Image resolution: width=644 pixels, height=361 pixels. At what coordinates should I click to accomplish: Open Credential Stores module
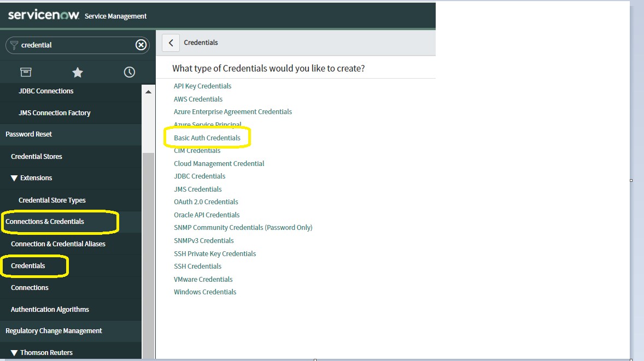(37, 156)
